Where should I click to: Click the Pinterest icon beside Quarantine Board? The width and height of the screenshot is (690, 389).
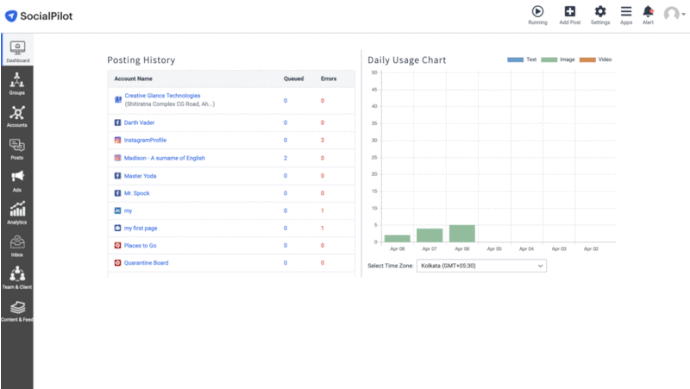coord(117,263)
